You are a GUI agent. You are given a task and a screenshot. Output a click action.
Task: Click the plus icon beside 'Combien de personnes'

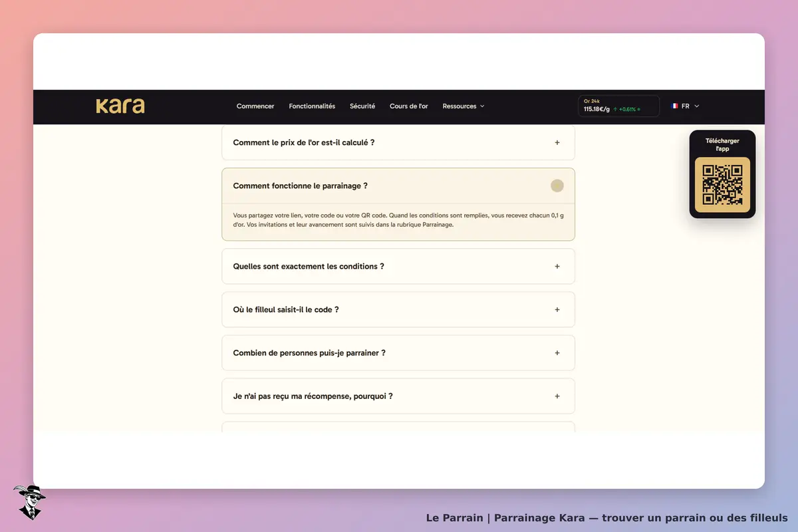click(557, 352)
